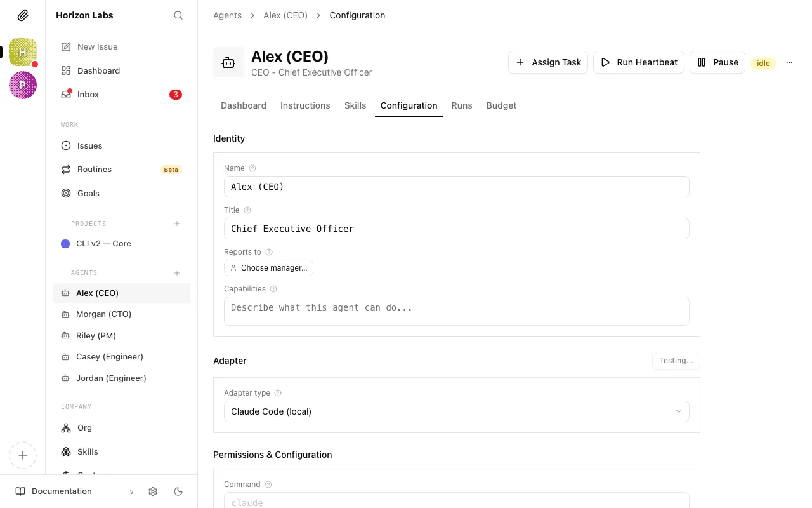Click the Adapter type help icon

(x=278, y=393)
